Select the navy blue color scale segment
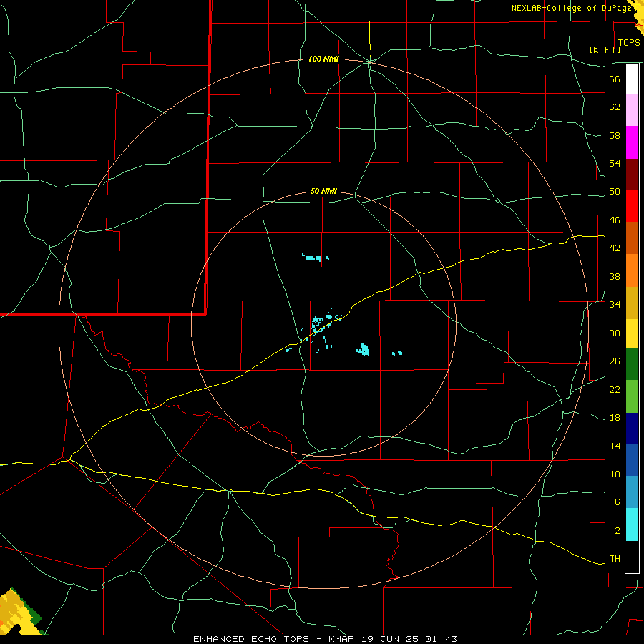The width and height of the screenshot is (644, 644). 632,429
